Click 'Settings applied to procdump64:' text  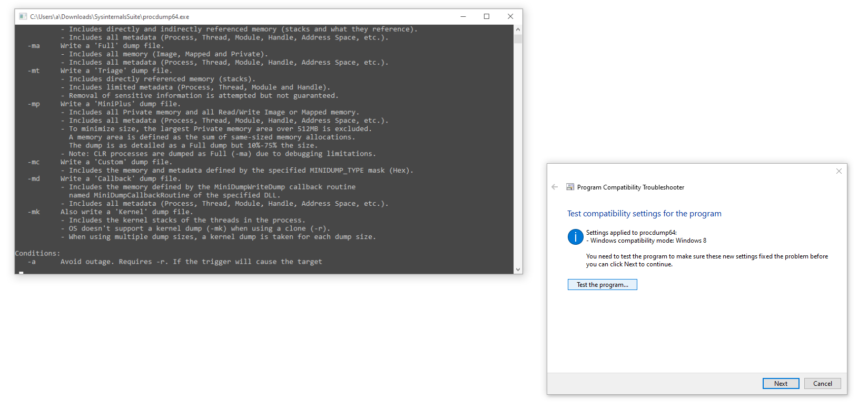pos(631,233)
